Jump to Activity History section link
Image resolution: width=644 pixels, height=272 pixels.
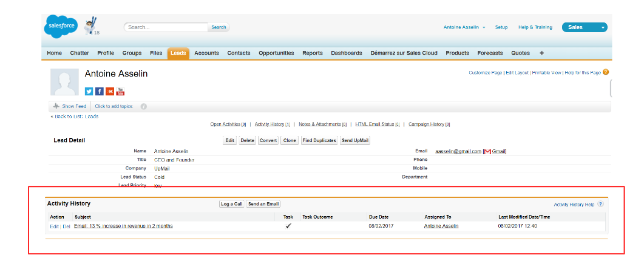click(273, 124)
